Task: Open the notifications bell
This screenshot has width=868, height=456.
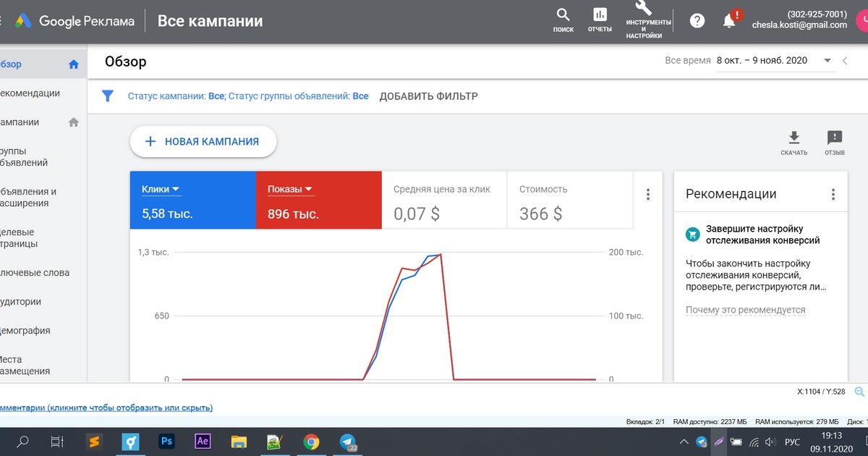Action: pyautogui.click(x=730, y=21)
